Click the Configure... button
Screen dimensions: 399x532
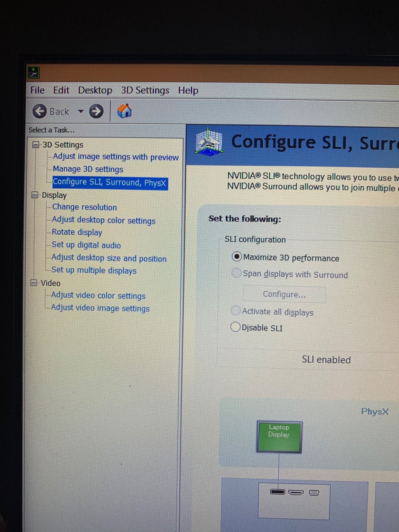coord(284,294)
